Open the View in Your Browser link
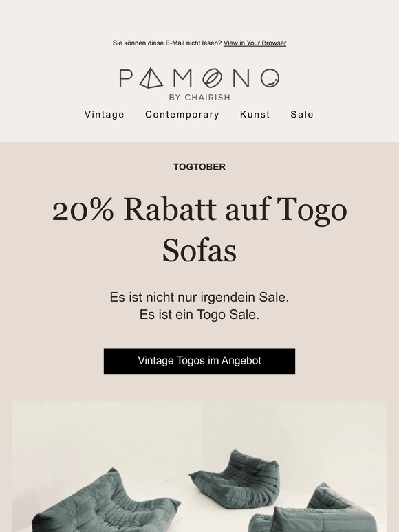This screenshot has height=532, width=399. point(255,43)
